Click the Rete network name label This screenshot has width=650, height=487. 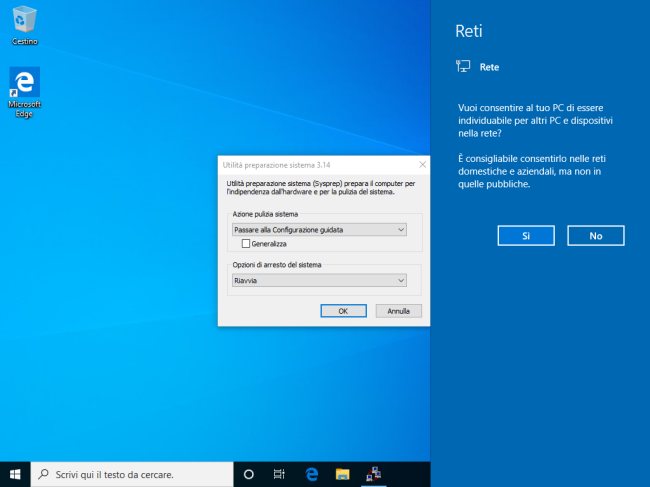coord(489,67)
